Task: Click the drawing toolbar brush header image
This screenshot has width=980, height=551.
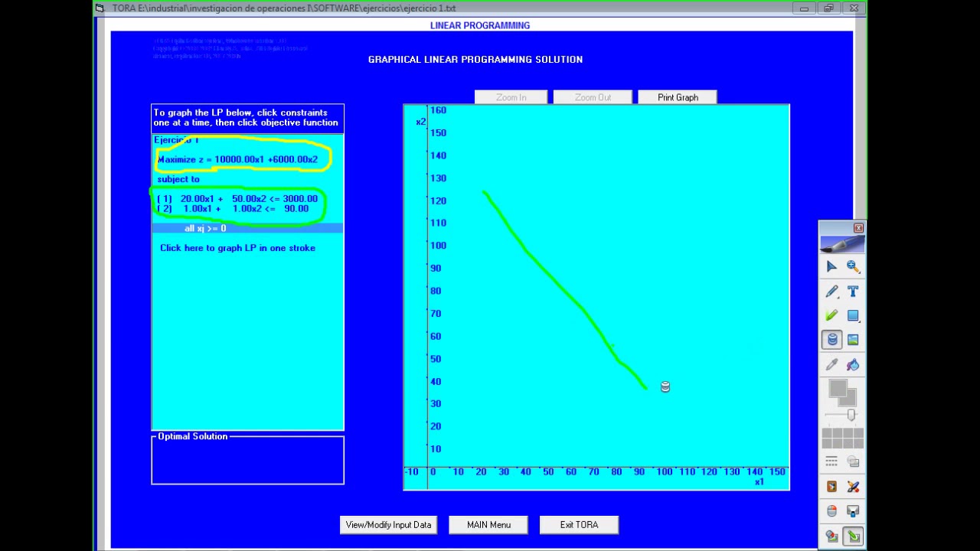Action: pos(842,243)
